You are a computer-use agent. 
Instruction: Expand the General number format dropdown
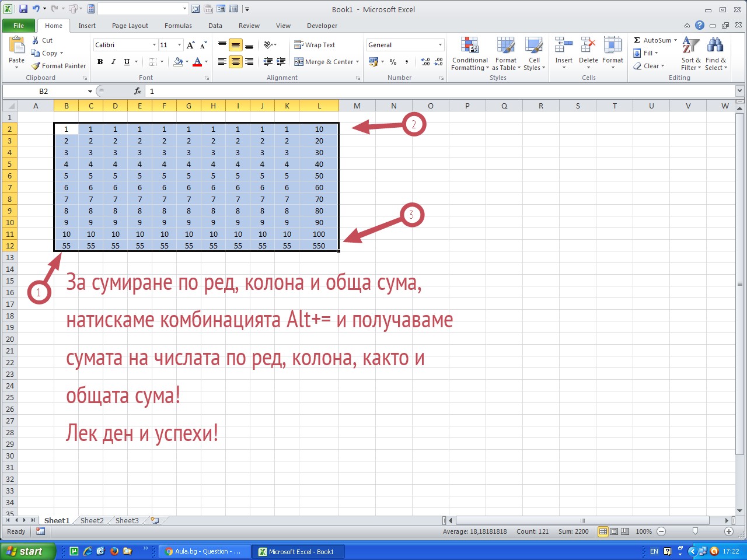pyautogui.click(x=440, y=45)
